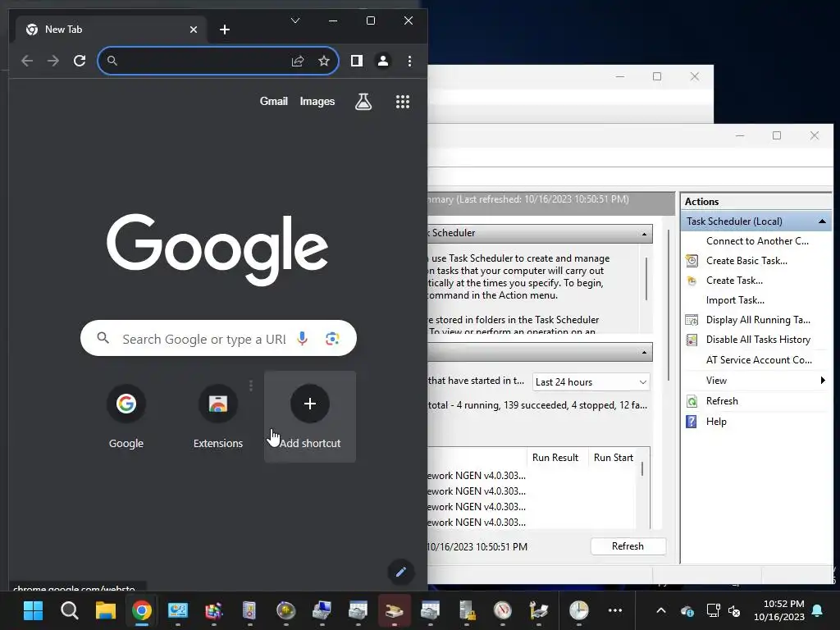The image size is (840, 630).
Task: Collapse Task Scheduler (Local) actions section
Action: click(822, 221)
